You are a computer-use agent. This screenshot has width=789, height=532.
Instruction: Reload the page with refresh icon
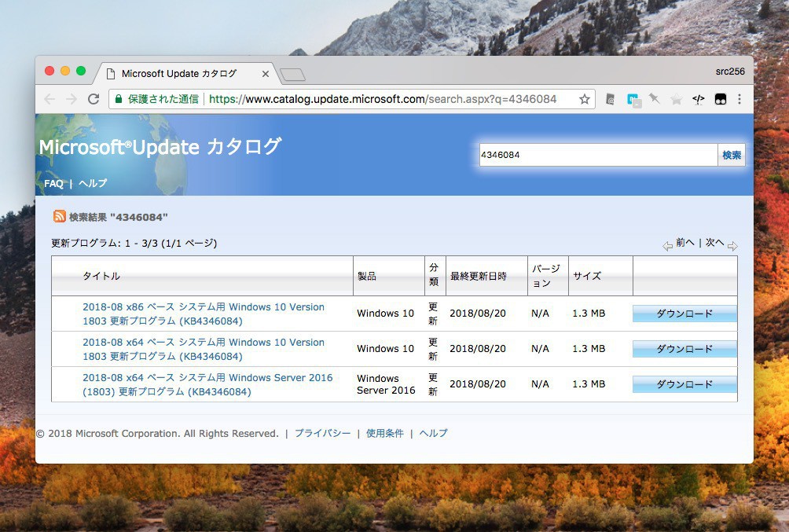coord(94,99)
